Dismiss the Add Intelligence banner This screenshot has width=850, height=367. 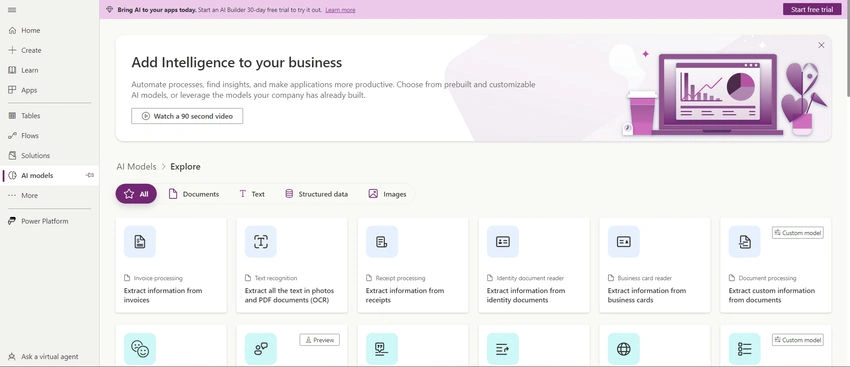point(821,46)
